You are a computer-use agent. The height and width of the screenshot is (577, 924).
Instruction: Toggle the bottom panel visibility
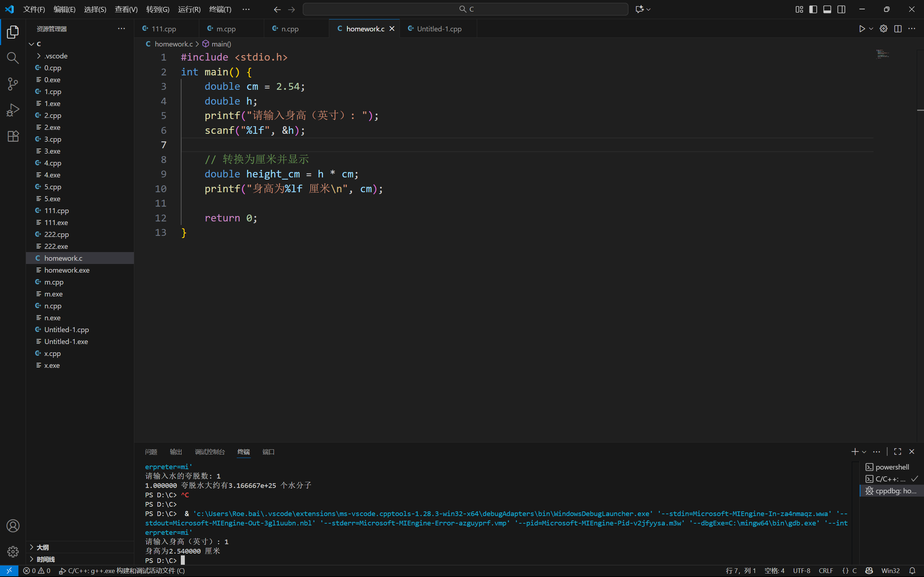click(827, 9)
